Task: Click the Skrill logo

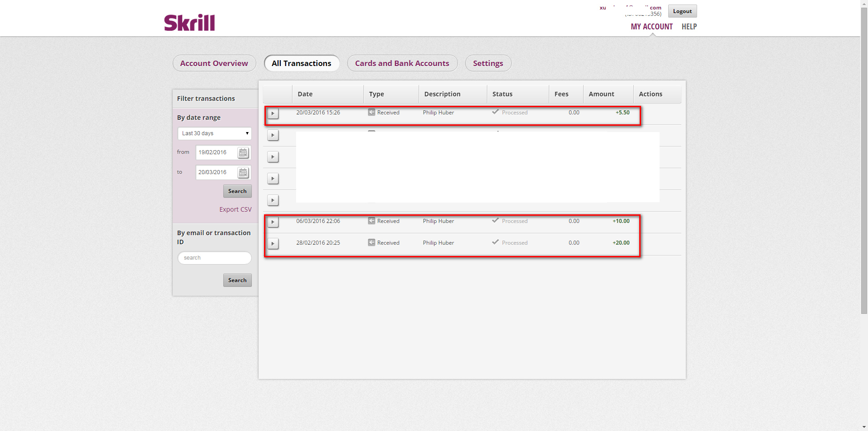Action: 189,23
